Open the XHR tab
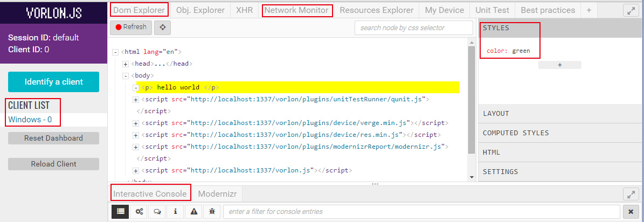644x222 pixels. click(245, 10)
